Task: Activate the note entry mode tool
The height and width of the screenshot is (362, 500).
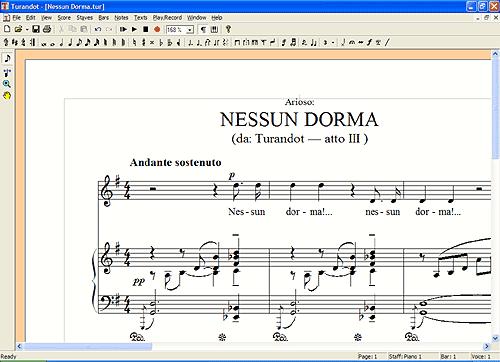Action: [7, 58]
